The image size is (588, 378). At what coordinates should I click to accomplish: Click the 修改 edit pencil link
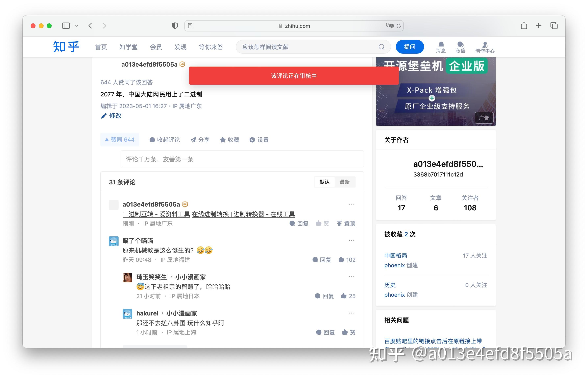coord(111,116)
